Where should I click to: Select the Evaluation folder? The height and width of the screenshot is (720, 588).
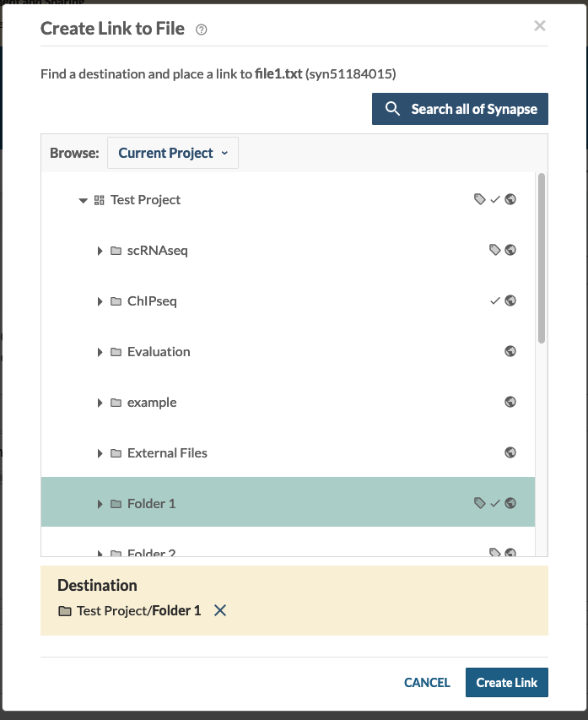pos(159,352)
